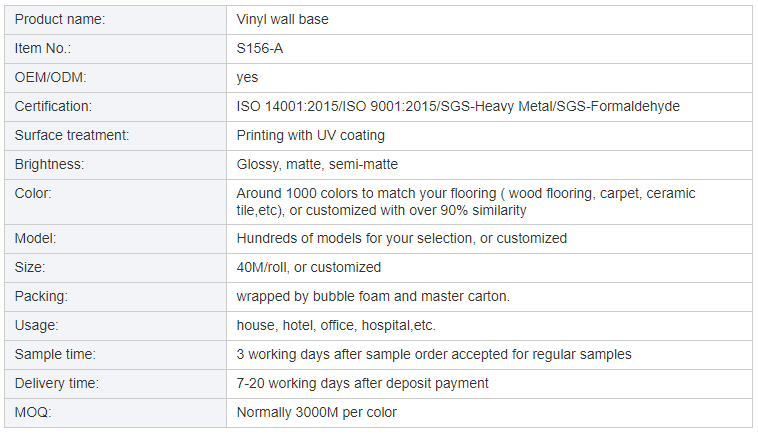Click "Glossy, matte, semi-matte" value

tap(317, 164)
